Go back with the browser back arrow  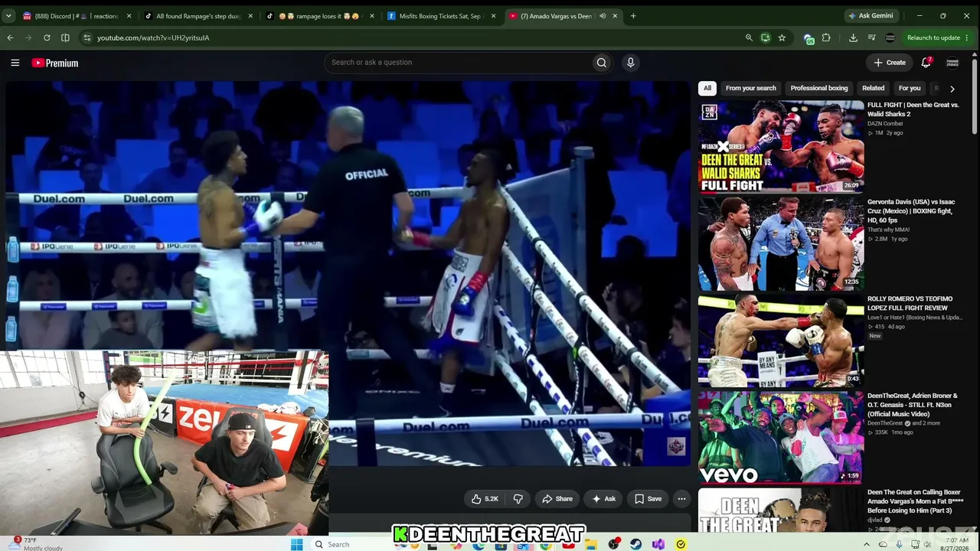click(x=10, y=37)
